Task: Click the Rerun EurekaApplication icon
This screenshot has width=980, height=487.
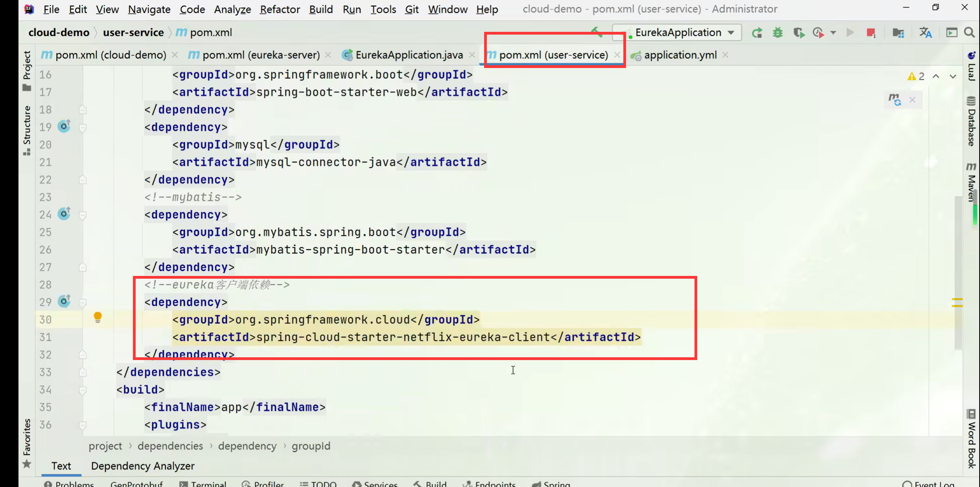Action: pos(757,33)
